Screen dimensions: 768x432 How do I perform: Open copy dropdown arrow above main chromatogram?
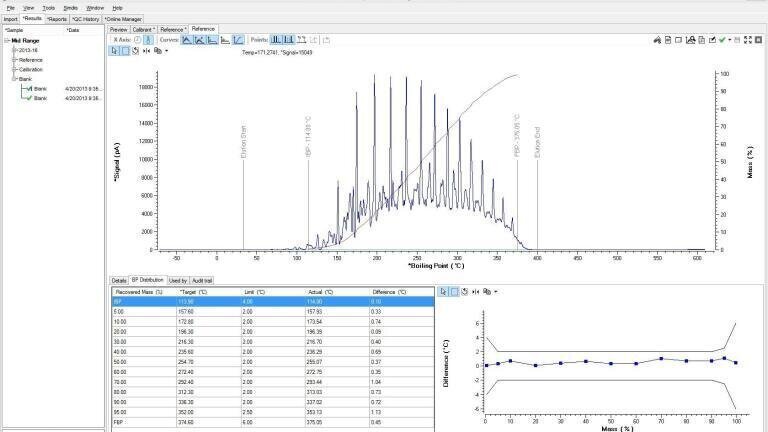(x=167, y=50)
